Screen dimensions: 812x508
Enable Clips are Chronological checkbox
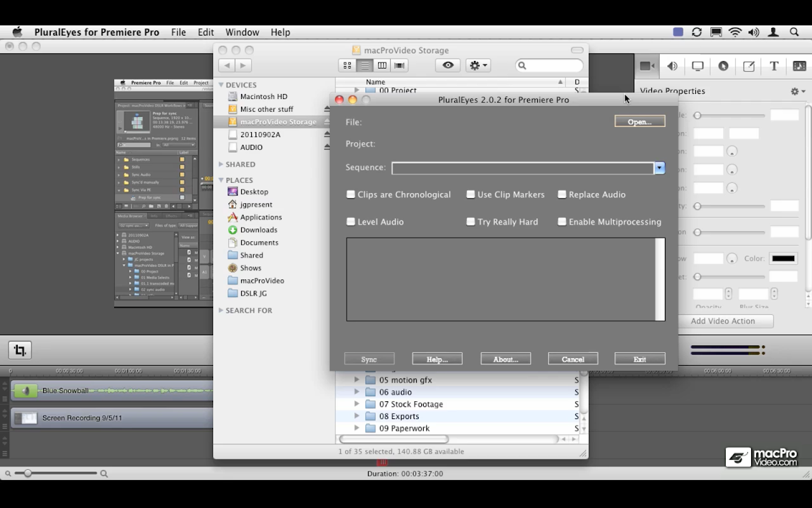[351, 194]
